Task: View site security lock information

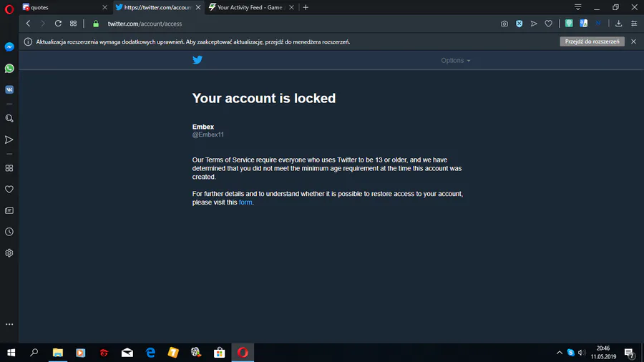Action: [x=96, y=24]
